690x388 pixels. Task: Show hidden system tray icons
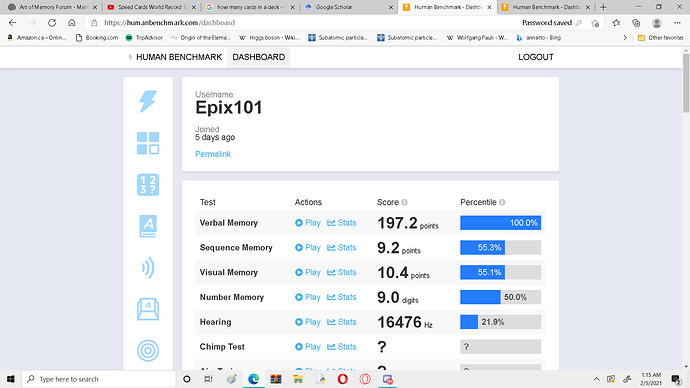[596, 379]
